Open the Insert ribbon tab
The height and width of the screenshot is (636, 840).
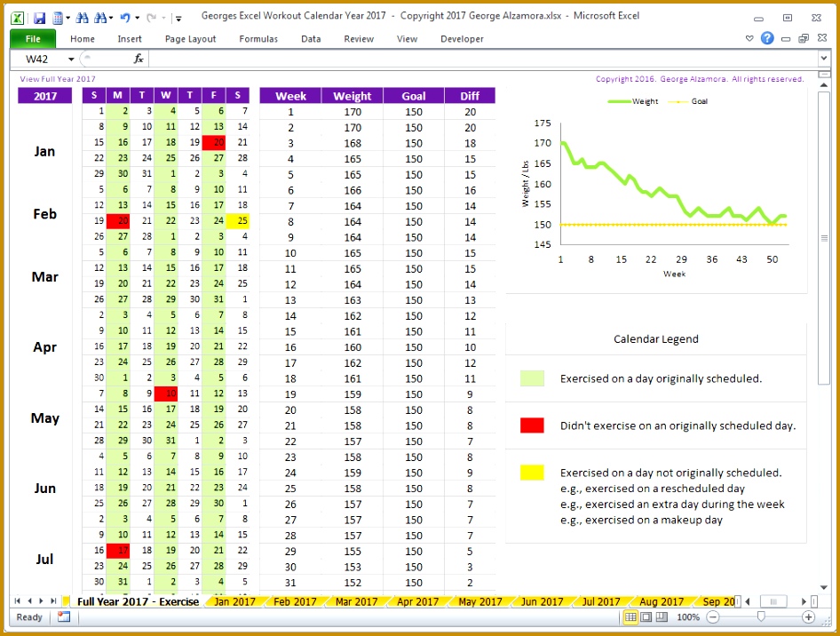point(130,38)
